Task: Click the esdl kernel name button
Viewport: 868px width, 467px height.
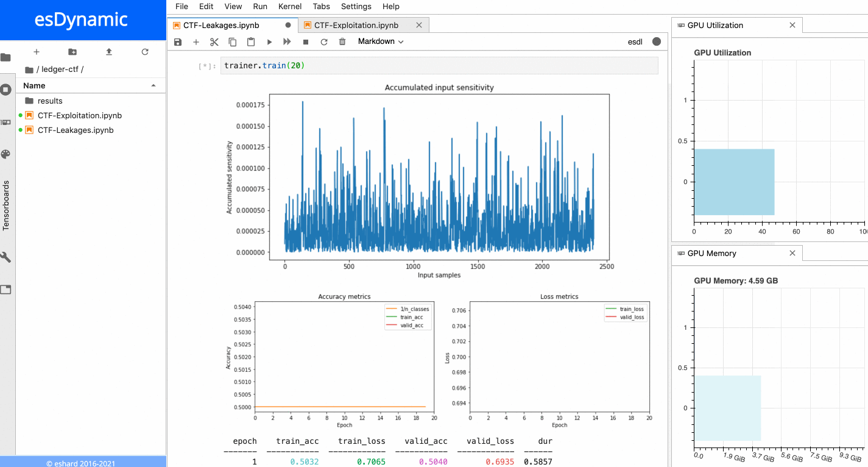Action: [x=635, y=42]
